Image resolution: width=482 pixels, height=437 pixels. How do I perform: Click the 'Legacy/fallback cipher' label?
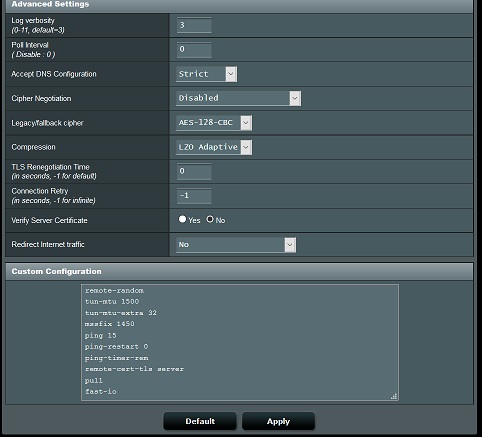(47, 123)
